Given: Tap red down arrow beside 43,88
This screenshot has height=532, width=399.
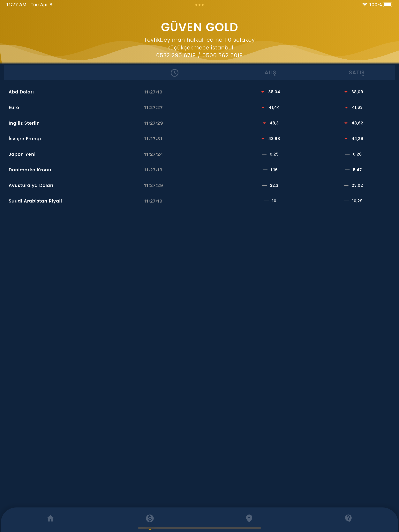Looking at the screenshot, I should point(263,139).
